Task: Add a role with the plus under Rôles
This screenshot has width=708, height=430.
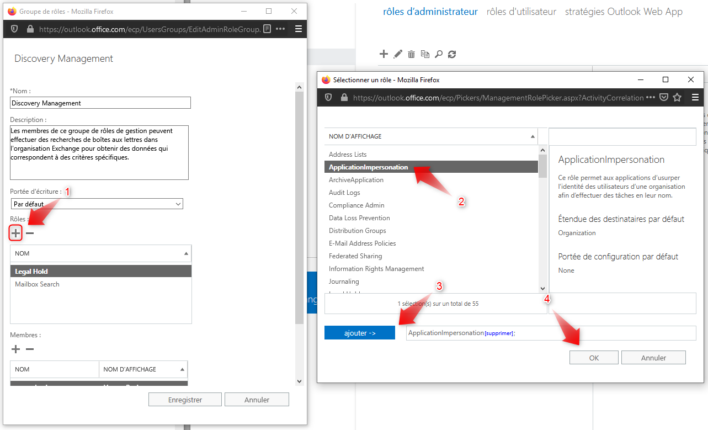Action: coord(15,233)
